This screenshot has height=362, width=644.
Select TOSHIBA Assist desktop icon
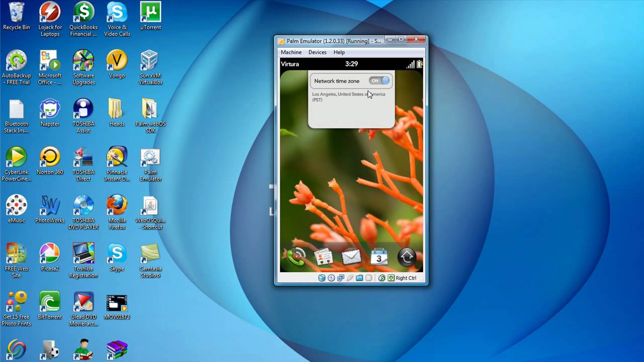click(84, 116)
